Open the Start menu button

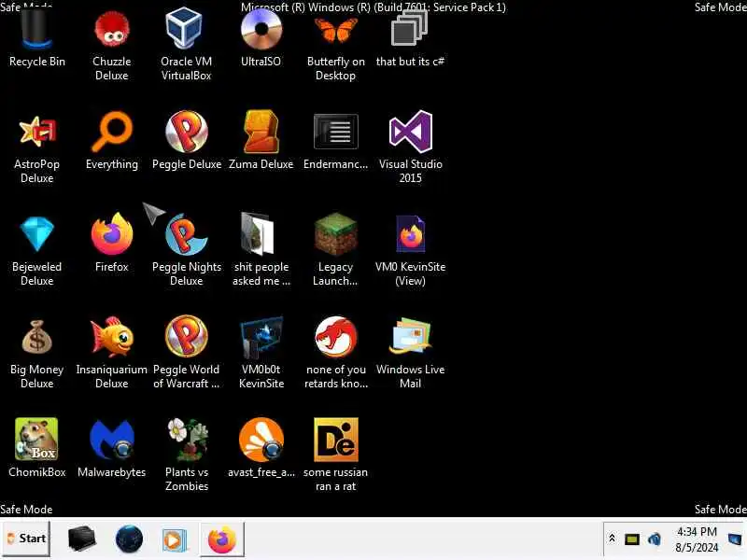(x=26, y=539)
